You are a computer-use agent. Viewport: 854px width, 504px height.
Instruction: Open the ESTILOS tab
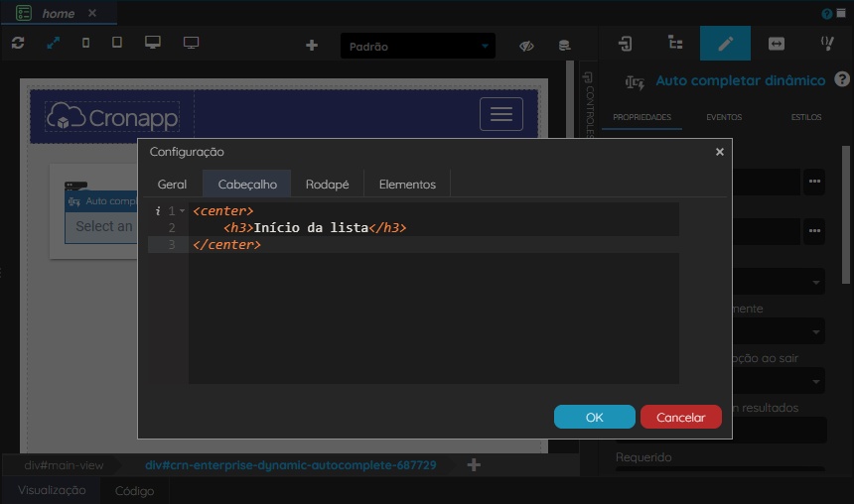(806, 117)
